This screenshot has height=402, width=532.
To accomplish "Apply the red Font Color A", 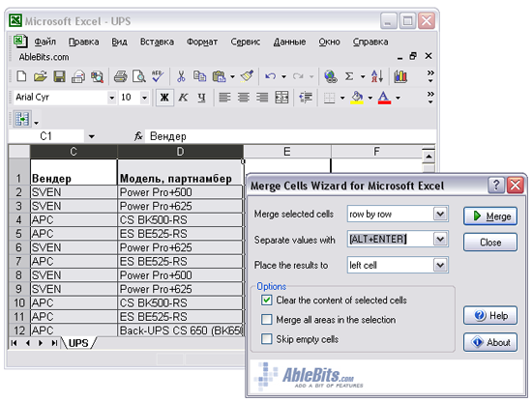I will click(384, 98).
